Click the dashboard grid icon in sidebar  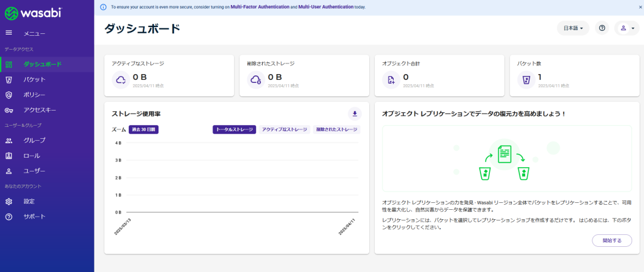(9, 64)
